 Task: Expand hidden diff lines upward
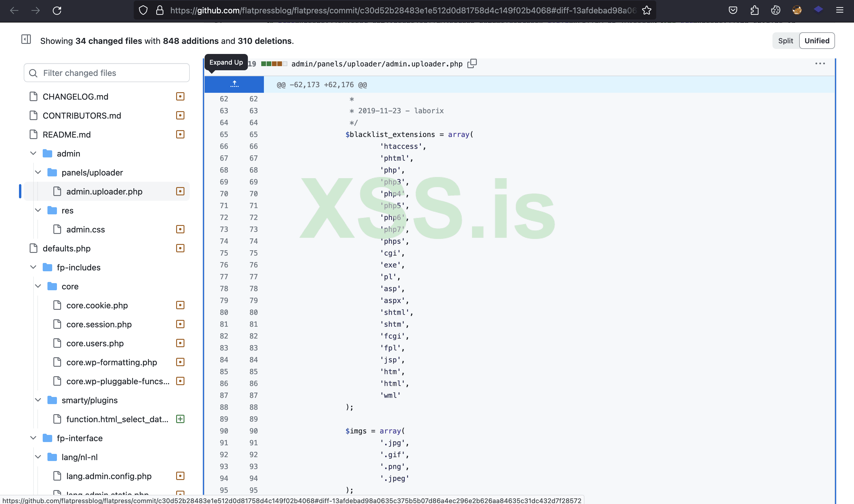click(234, 84)
